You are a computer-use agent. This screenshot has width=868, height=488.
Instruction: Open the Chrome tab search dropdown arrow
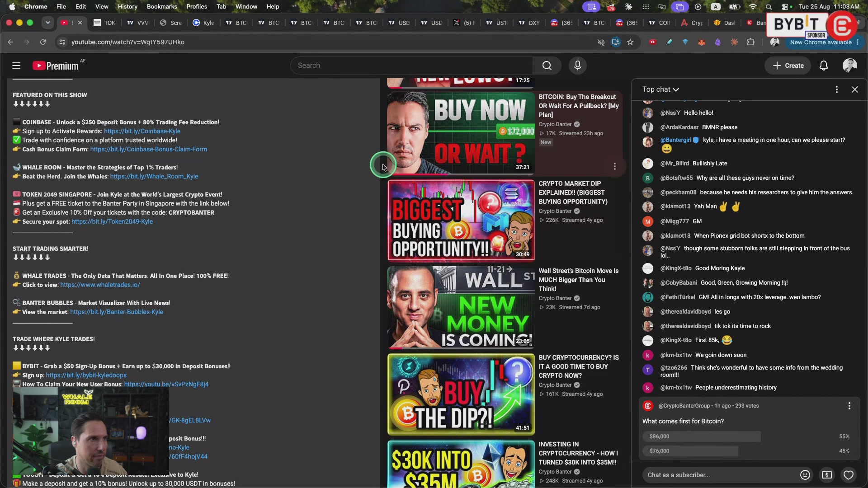pyautogui.click(x=48, y=23)
